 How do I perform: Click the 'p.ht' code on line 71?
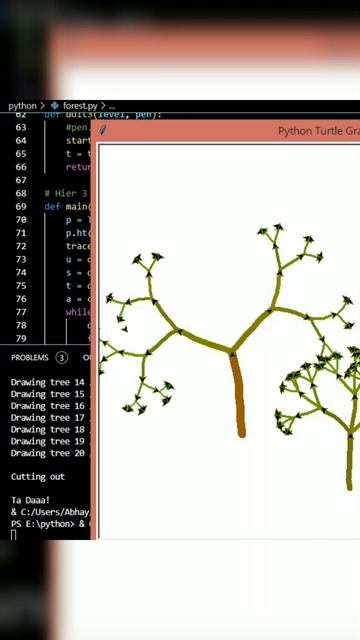point(78,233)
